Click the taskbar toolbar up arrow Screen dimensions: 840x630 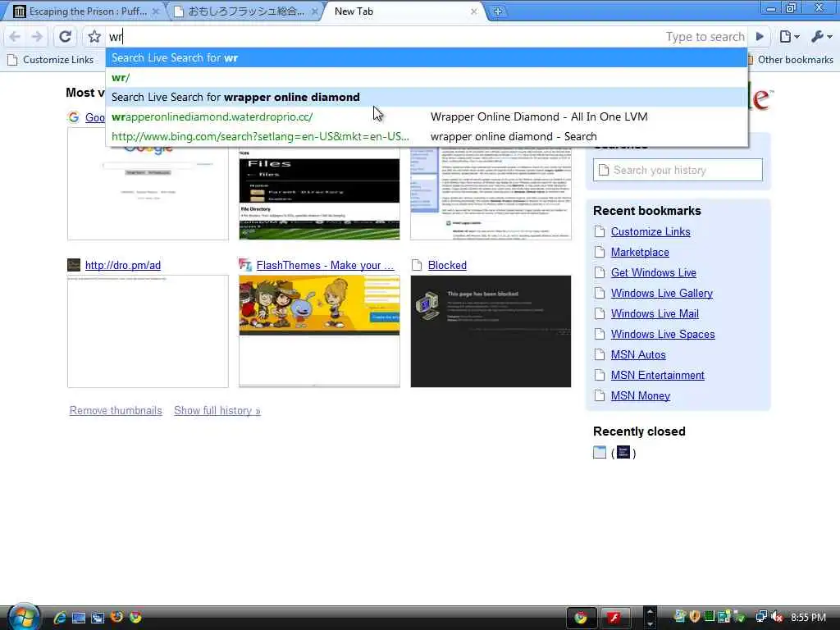(650, 611)
